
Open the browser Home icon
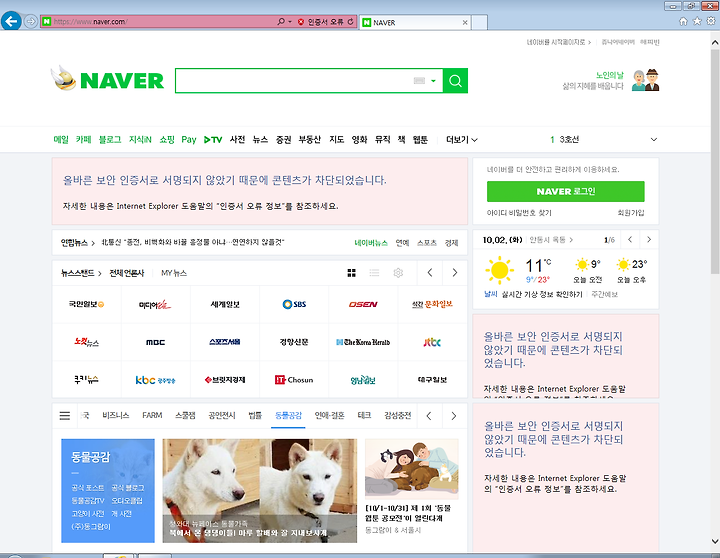click(683, 21)
